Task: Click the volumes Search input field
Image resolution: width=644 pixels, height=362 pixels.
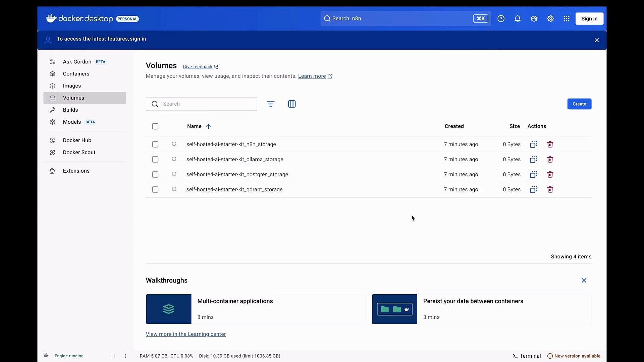Action: 202,104
